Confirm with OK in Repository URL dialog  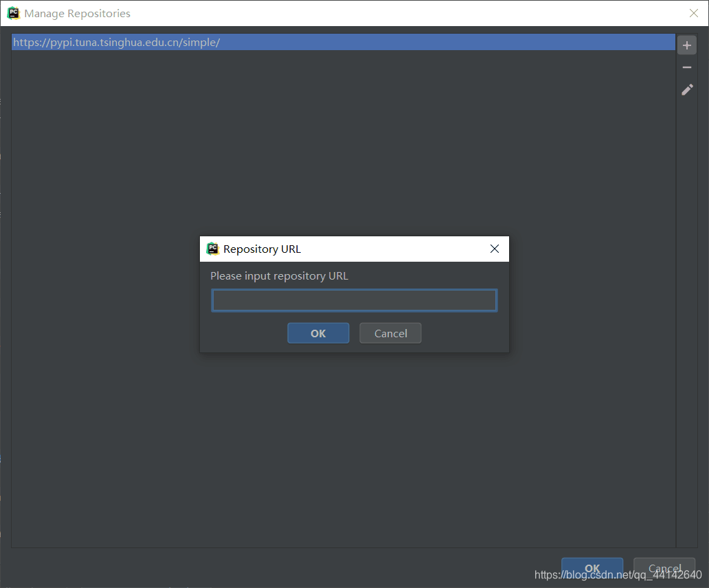click(x=318, y=333)
